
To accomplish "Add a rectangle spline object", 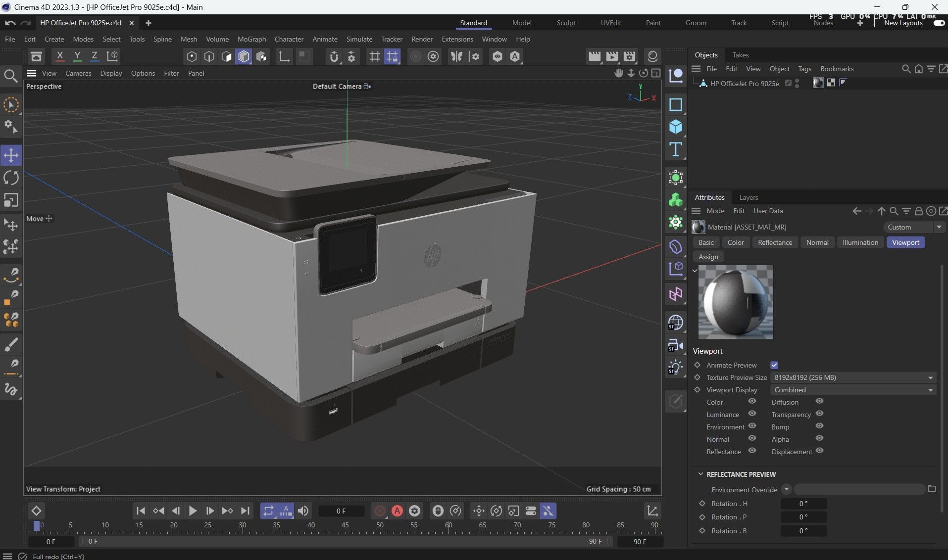I will pos(676,105).
